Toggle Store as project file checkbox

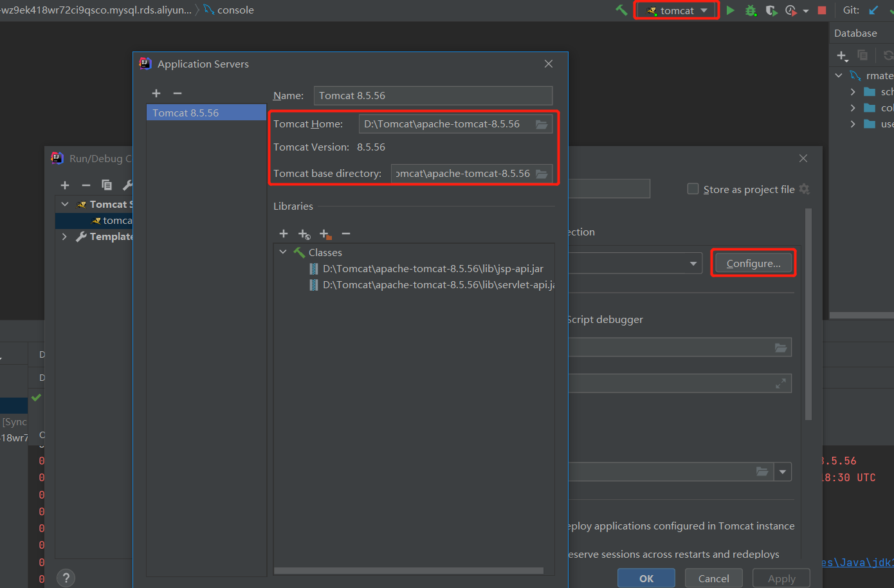[x=693, y=188]
